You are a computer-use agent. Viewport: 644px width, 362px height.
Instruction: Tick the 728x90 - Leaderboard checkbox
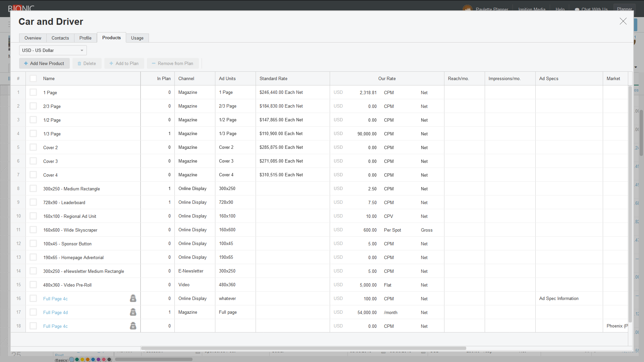point(33,202)
